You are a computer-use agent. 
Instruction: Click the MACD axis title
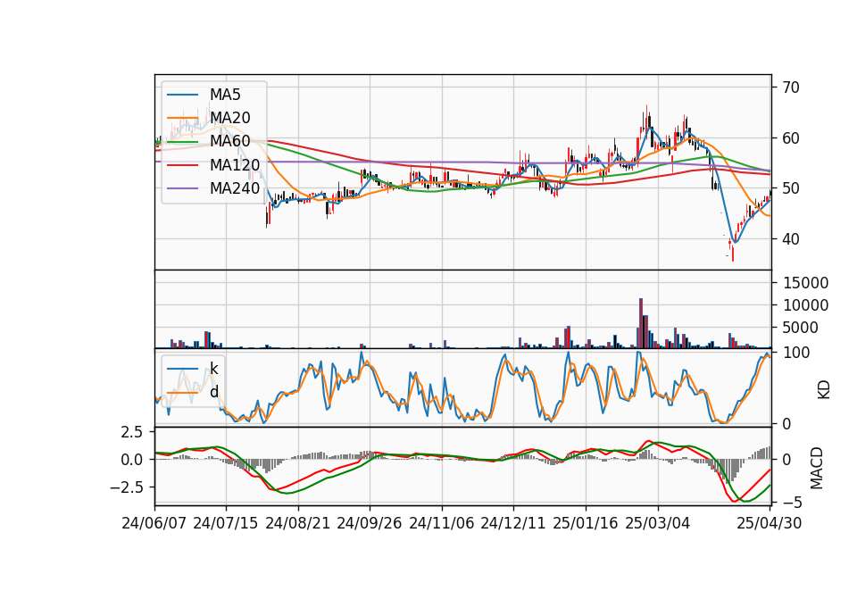[x=817, y=468]
